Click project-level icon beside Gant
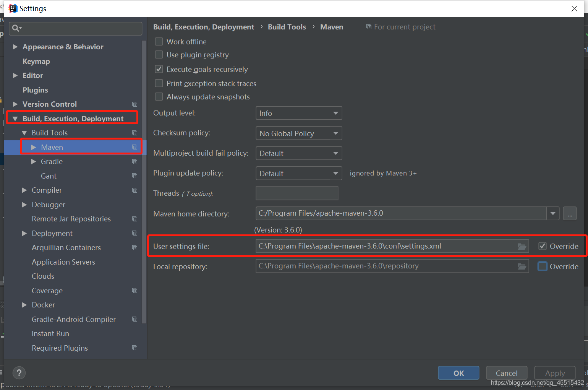 point(134,176)
